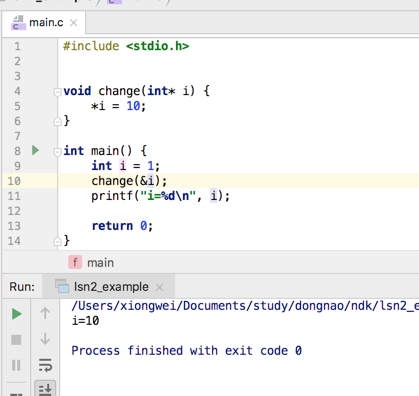Viewport: 419px width, 396px height.
Task: Click the stop process button
Action: pos(16,340)
